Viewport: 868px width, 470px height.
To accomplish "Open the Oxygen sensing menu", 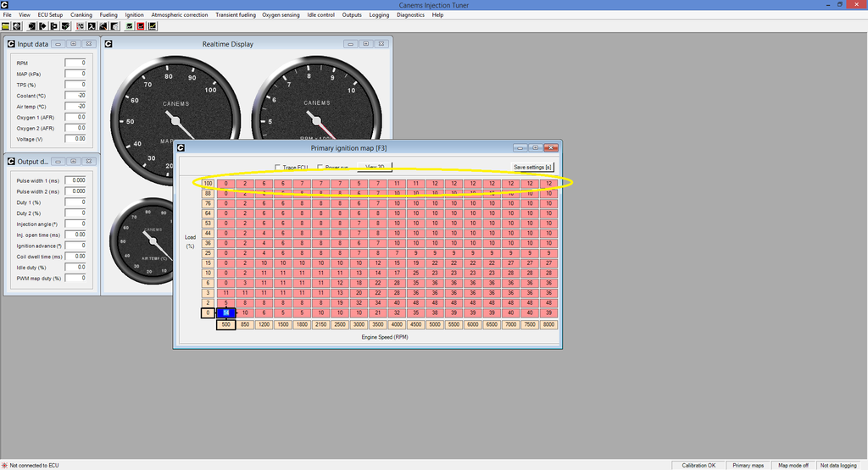I will pyautogui.click(x=281, y=15).
